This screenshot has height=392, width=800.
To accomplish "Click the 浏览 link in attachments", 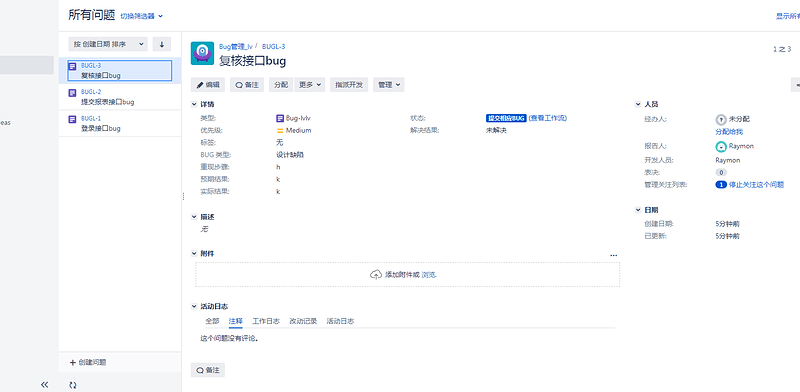I will click(x=429, y=275).
